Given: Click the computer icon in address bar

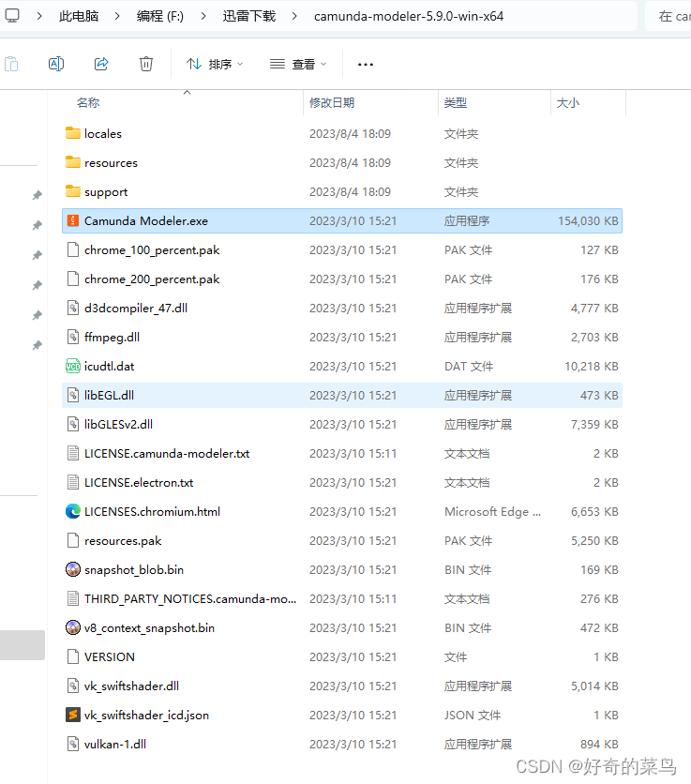Looking at the screenshot, I should click(x=12, y=16).
